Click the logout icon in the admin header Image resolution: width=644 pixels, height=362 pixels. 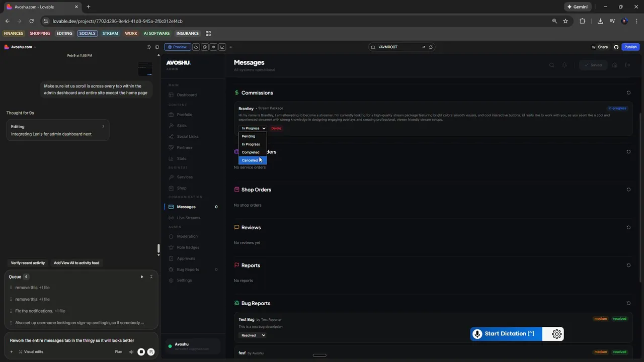(627, 65)
